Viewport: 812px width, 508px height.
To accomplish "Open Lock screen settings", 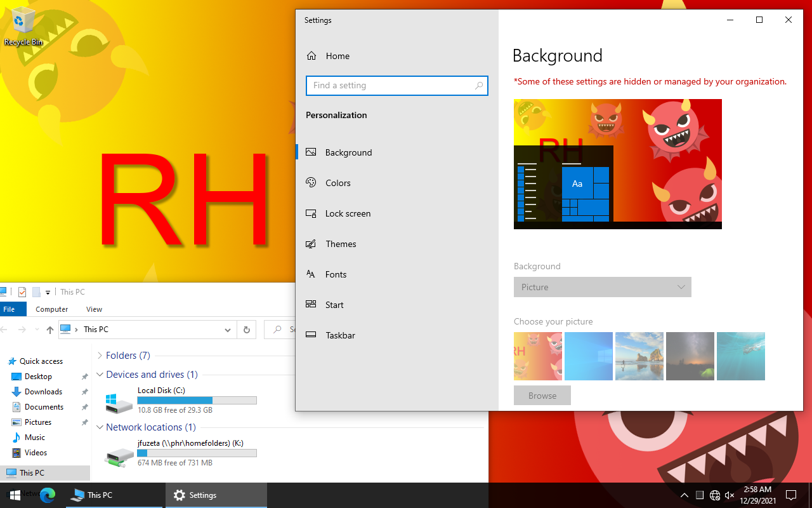I will click(x=348, y=213).
